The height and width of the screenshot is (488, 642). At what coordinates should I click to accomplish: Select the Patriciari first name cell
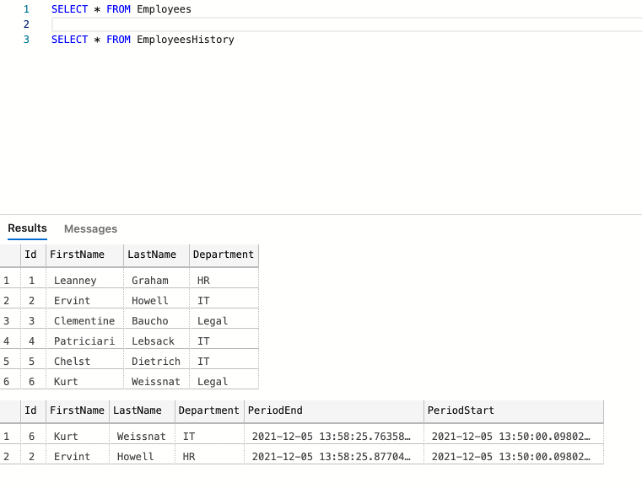click(84, 341)
